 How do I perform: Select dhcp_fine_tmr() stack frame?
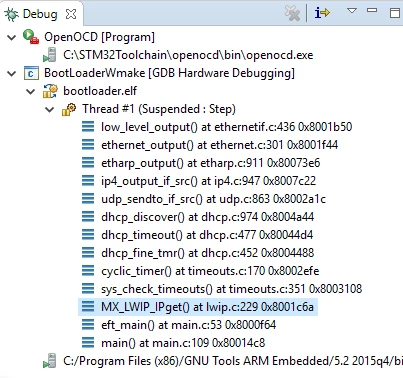207,253
